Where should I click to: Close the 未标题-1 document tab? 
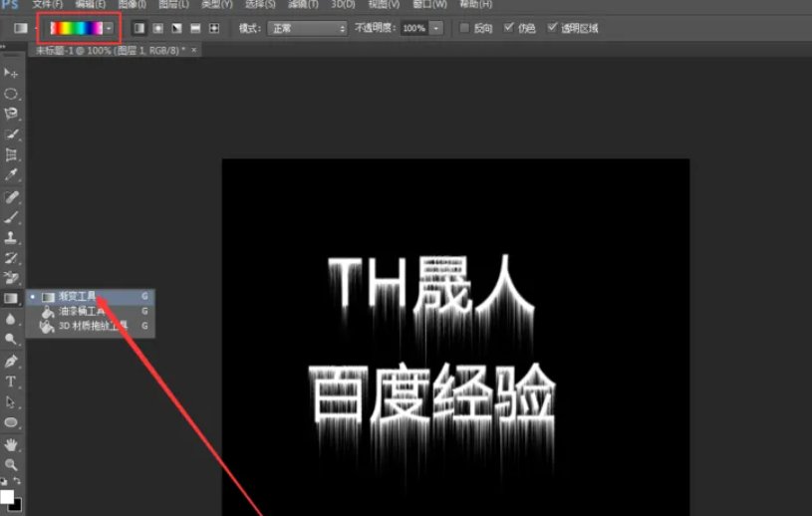(194, 50)
